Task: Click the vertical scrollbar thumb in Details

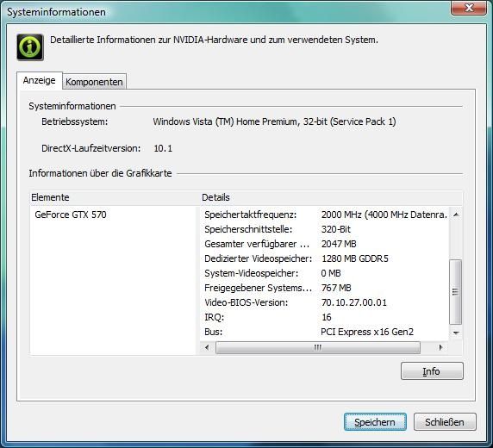Action: tap(456, 292)
